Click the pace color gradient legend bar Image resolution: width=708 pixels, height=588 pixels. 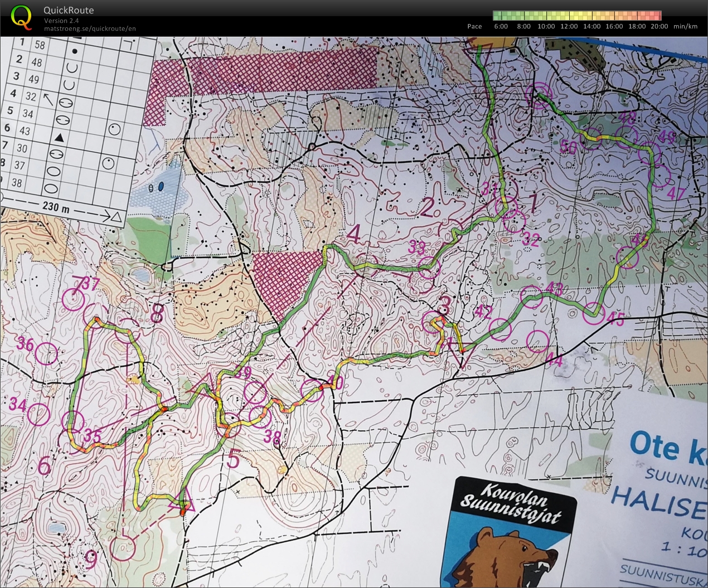click(577, 16)
